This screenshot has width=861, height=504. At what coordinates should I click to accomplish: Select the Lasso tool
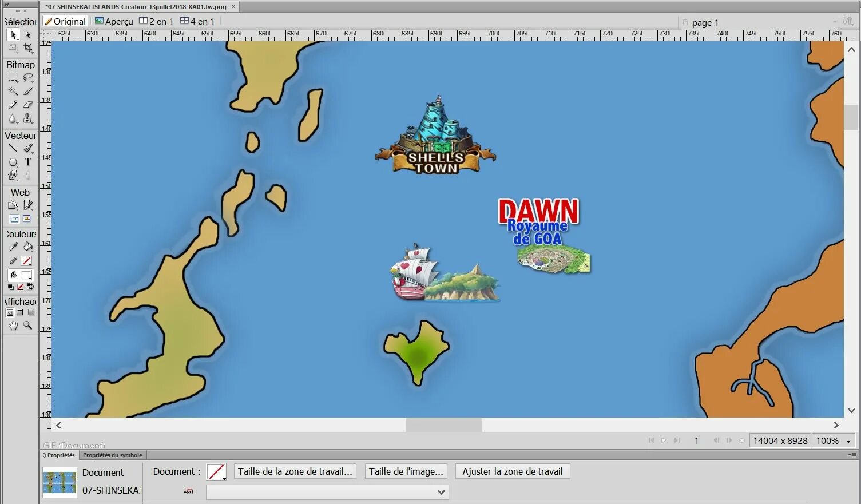27,77
